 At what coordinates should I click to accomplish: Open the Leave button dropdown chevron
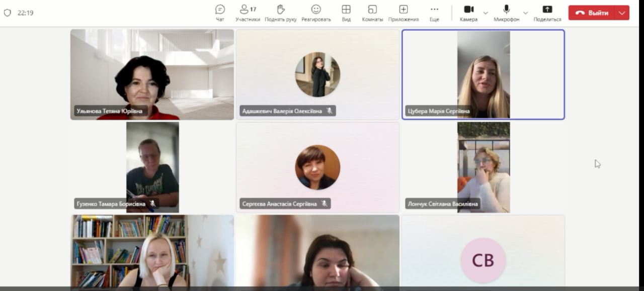click(622, 13)
